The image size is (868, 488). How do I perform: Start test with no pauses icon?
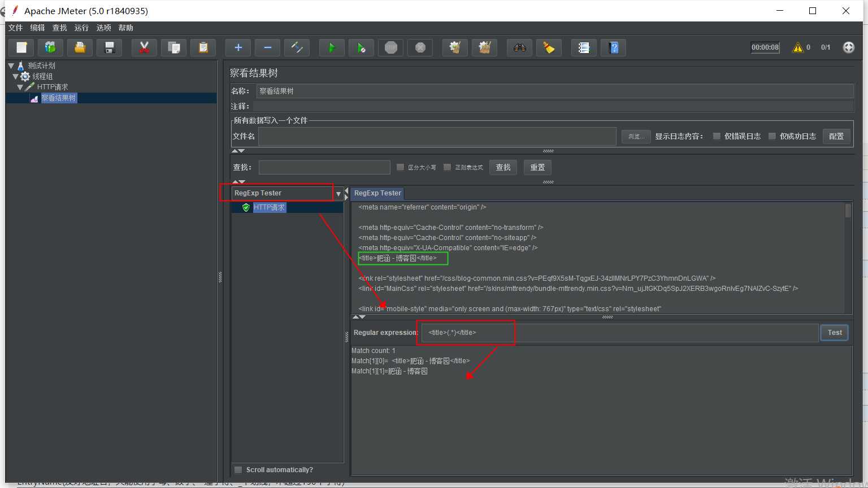361,48
